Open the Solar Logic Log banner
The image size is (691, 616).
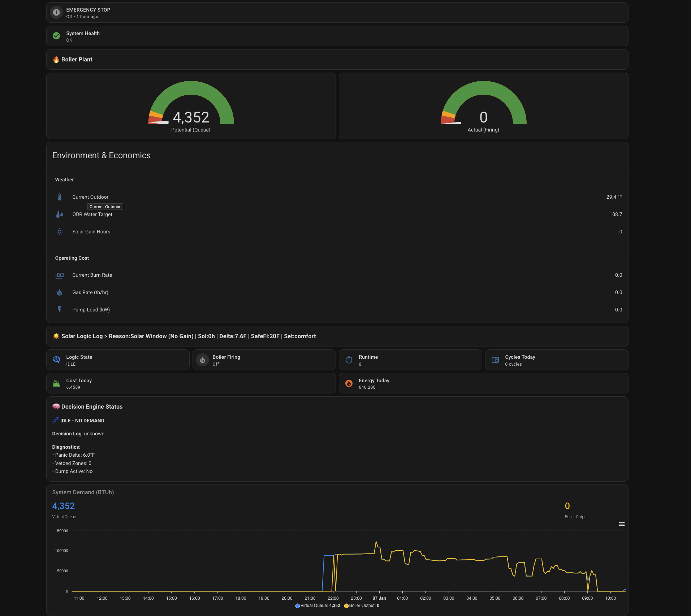point(338,336)
